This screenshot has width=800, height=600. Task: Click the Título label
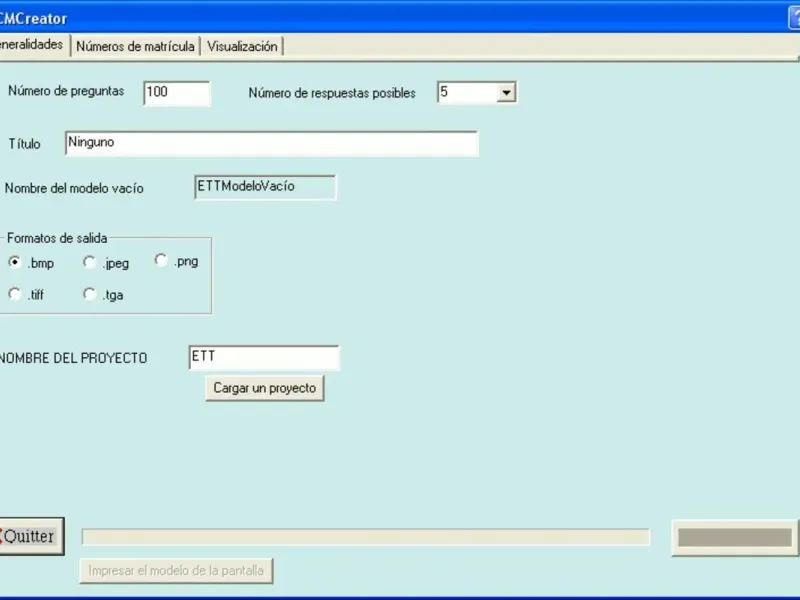[24, 144]
